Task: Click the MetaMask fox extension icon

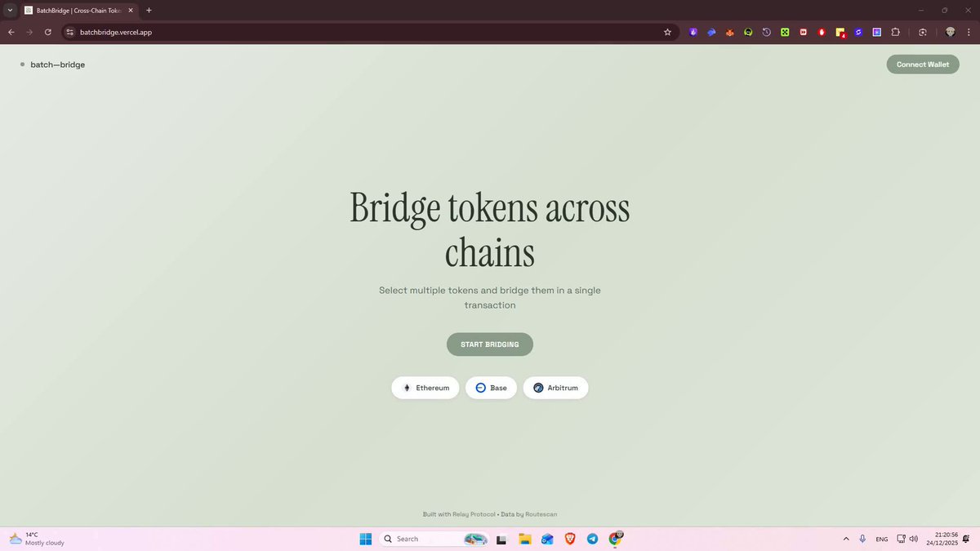Action: tap(729, 32)
